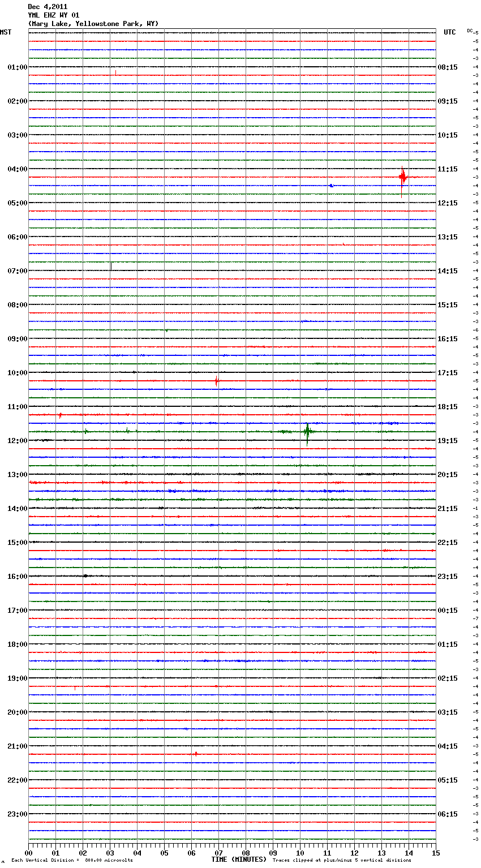The height and width of the screenshot is (868, 481).
Task: Click the Traces clipped at plus/minus 5 note
Action: click(x=342, y=861)
